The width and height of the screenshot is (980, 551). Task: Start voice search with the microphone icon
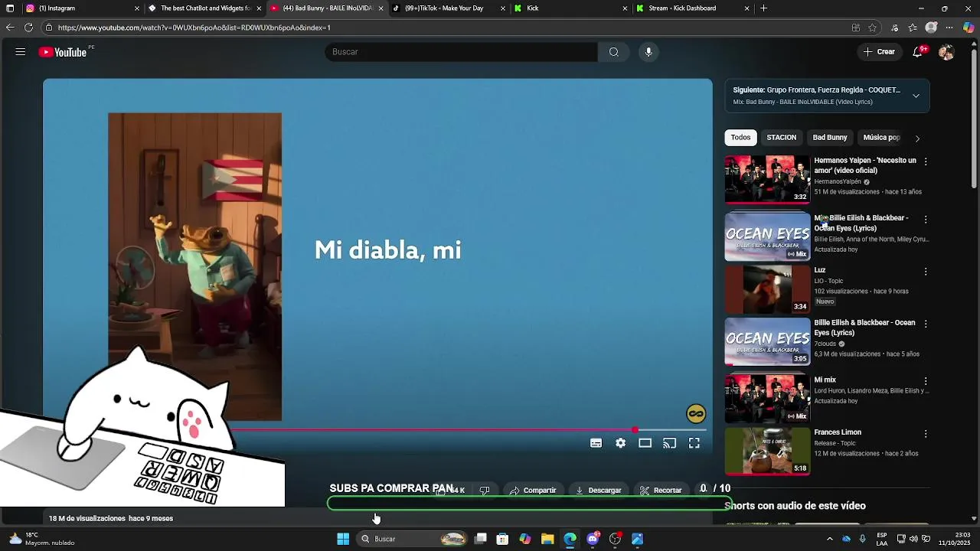click(x=648, y=52)
